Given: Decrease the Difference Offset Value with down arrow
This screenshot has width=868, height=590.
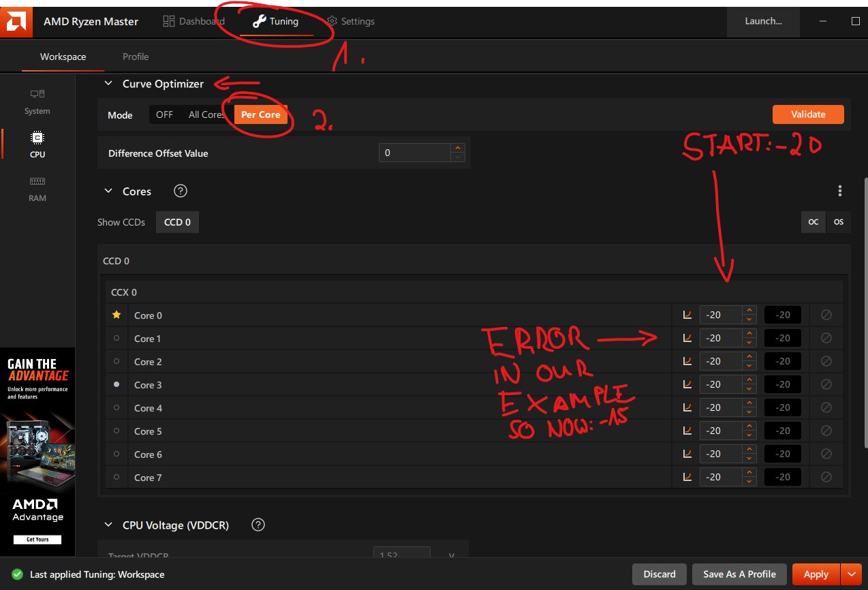Looking at the screenshot, I should click(x=458, y=157).
